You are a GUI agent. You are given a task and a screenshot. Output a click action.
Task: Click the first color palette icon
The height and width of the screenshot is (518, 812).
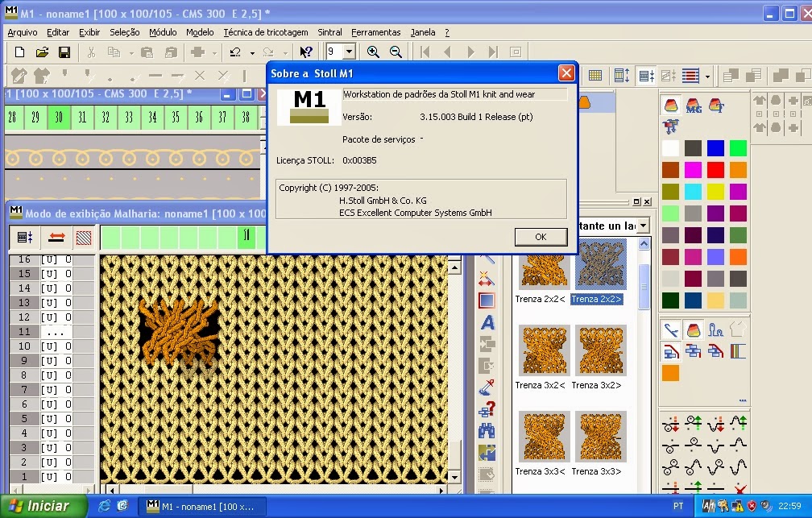(671, 106)
